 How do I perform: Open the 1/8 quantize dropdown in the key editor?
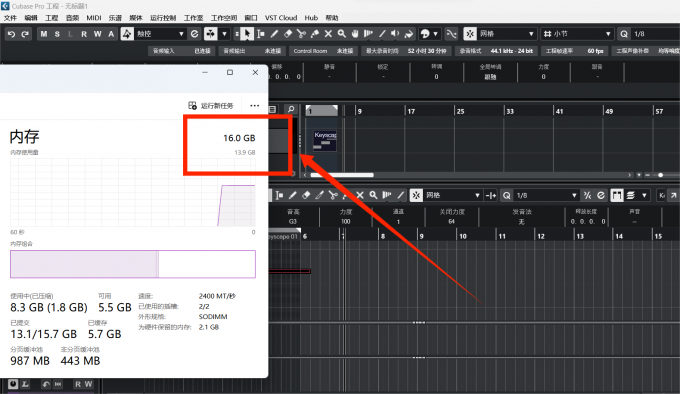coord(546,195)
